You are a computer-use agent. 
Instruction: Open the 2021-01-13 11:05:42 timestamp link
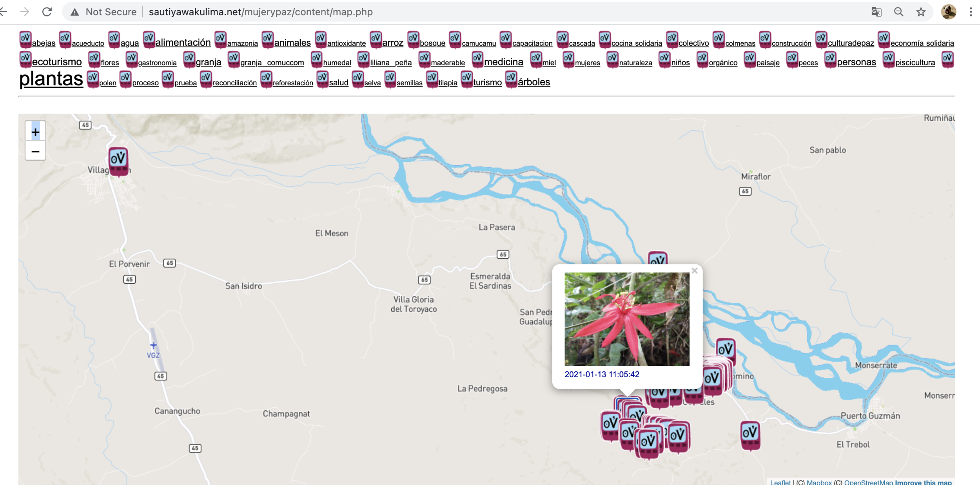tap(601, 375)
